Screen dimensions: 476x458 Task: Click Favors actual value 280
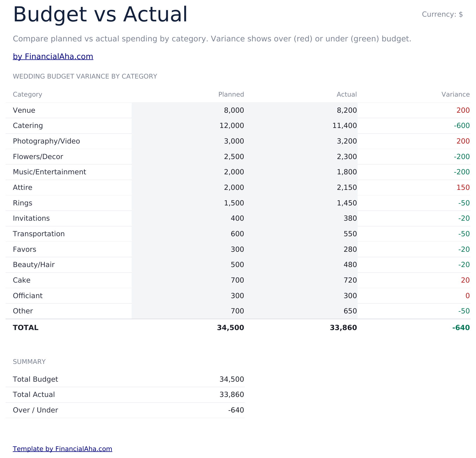click(x=350, y=250)
